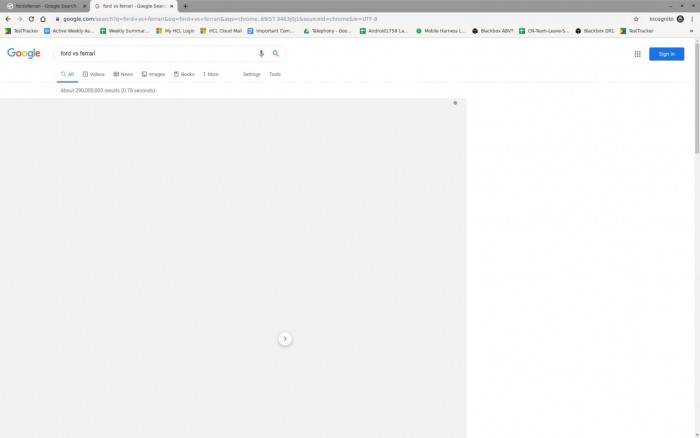The image size is (700, 438).
Task: Switch to the Images results tab
Action: 153,74
